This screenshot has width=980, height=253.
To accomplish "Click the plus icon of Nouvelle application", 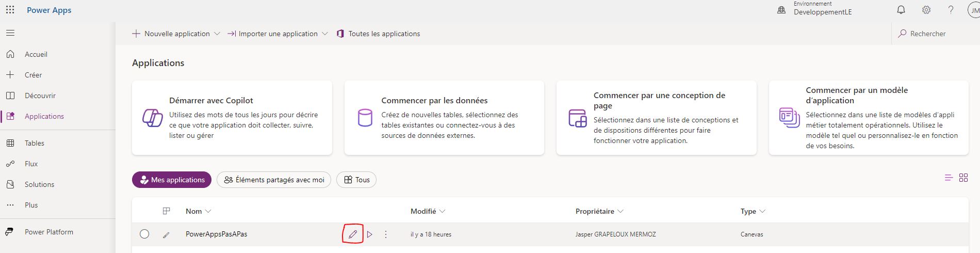I will click(x=136, y=34).
